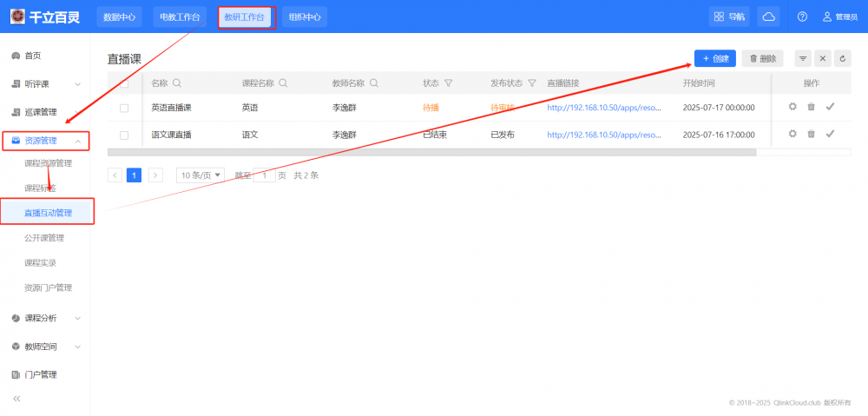Viewport: 868px width, 416px height.
Task: Click the help question mark icon
Action: coord(802,17)
